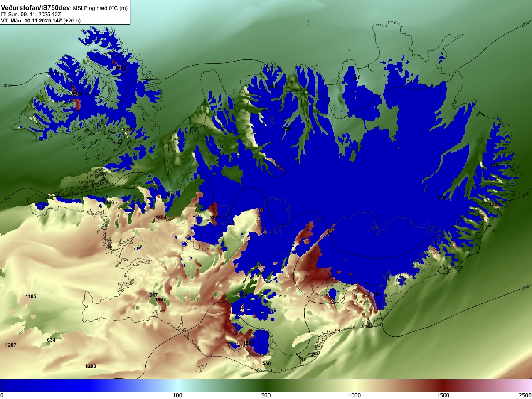Image resolution: width=532 pixels, height=399 pixels.
Task: Click the 226 height value in the north
Action: pos(356,77)
